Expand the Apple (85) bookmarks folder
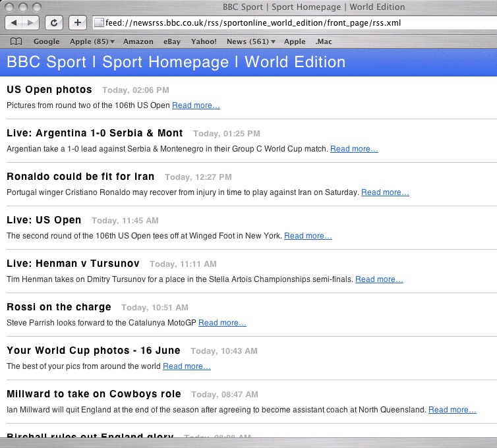The image size is (497, 448). (x=92, y=42)
